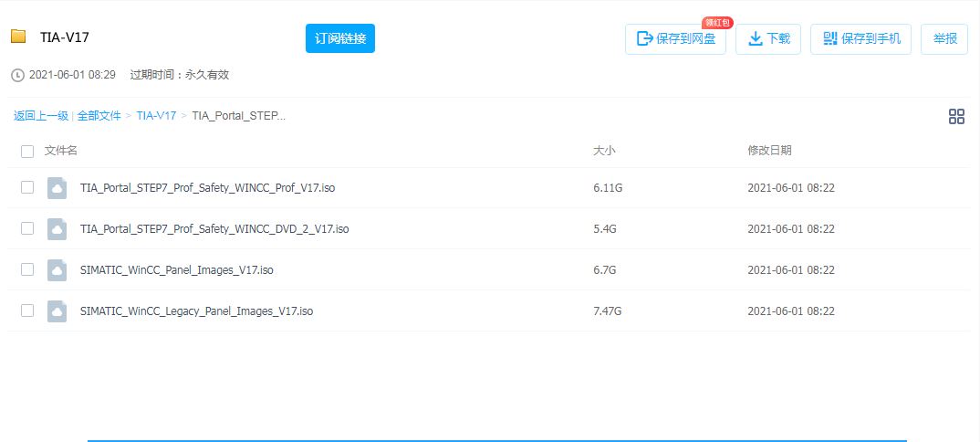Switch to grid view layout icon

pos(956,116)
